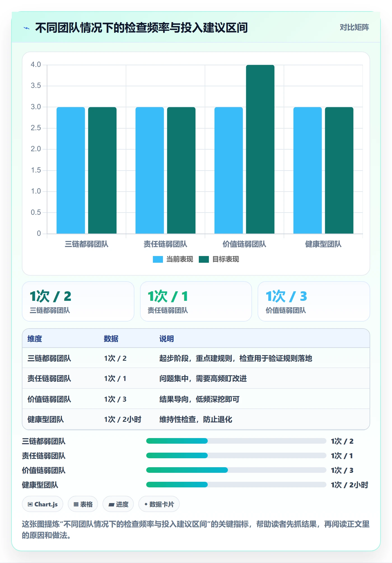This screenshot has width=392, height=563.
Task: Click the 当前表现 bar for 三链都弱团队
Action: [x=71, y=170]
